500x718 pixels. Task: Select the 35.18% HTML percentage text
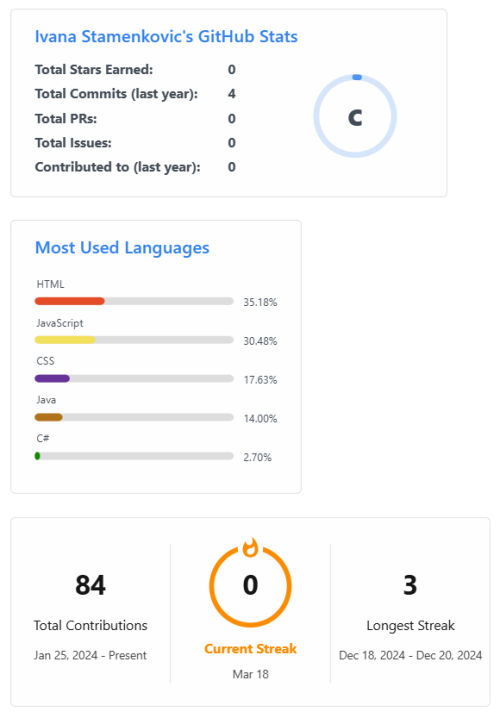(260, 302)
